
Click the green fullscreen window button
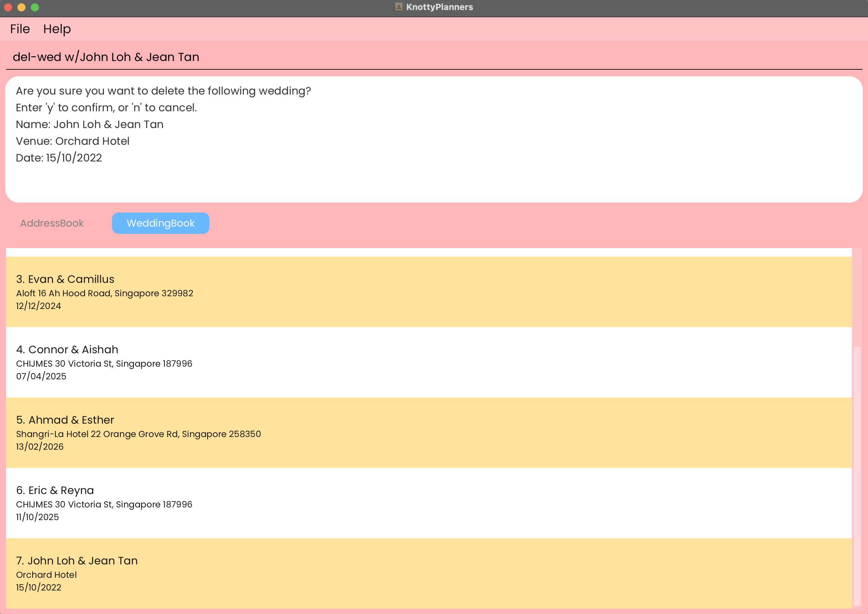coord(35,7)
